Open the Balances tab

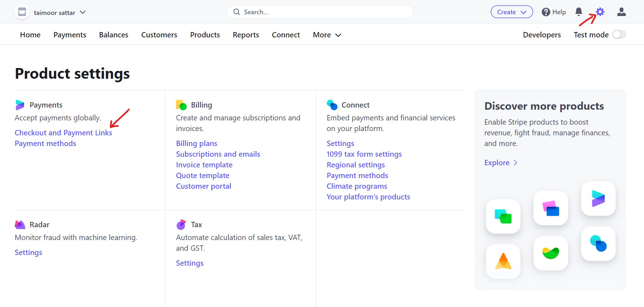click(x=114, y=35)
